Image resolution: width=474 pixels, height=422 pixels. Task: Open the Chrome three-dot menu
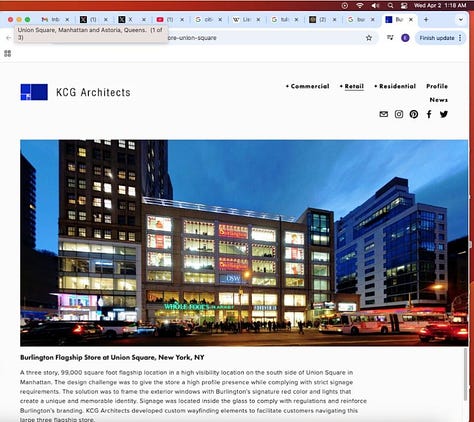tap(460, 38)
